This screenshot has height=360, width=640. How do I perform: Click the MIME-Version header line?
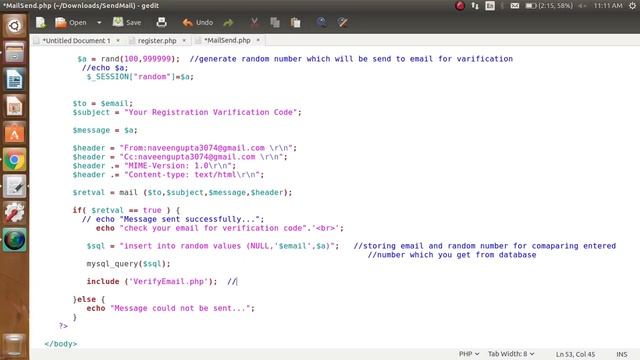[154, 166]
